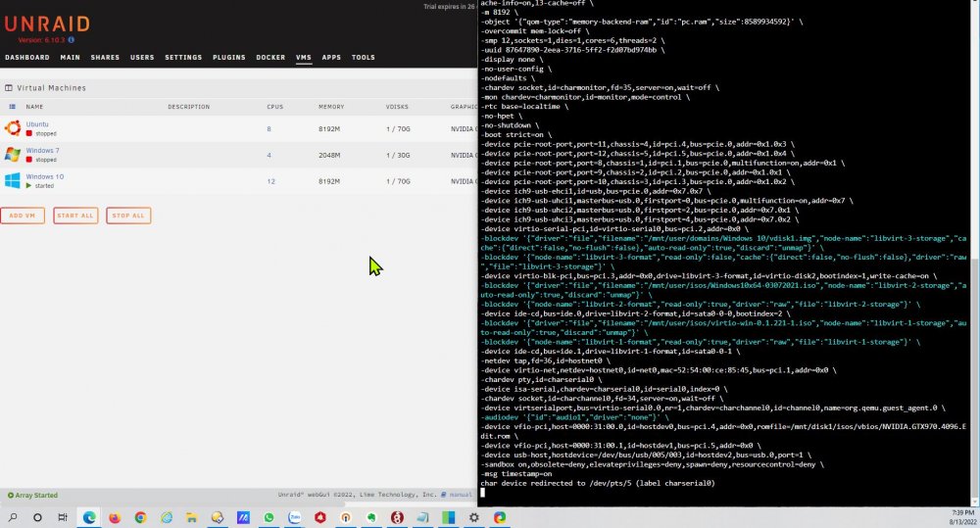Open Zalo from the taskbar

[294, 517]
